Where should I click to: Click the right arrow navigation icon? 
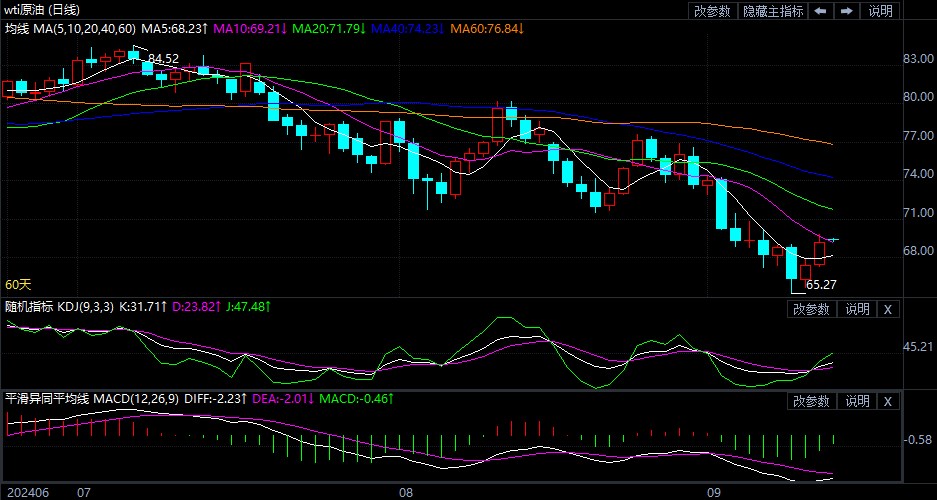tap(846, 11)
